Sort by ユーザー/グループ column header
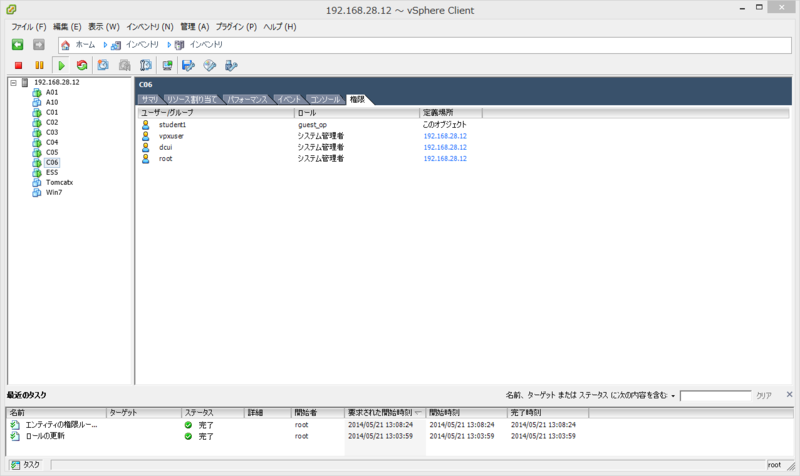The image size is (800, 476). point(216,113)
